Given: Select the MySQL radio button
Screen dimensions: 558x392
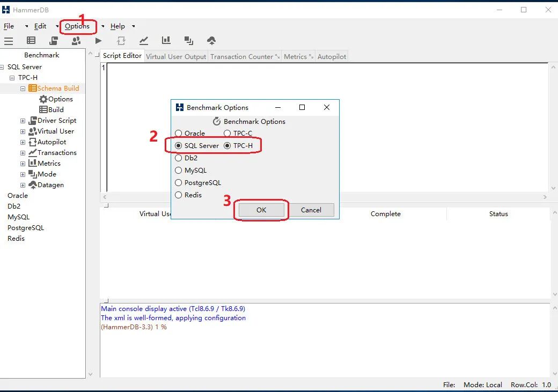Looking at the screenshot, I should point(178,171).
